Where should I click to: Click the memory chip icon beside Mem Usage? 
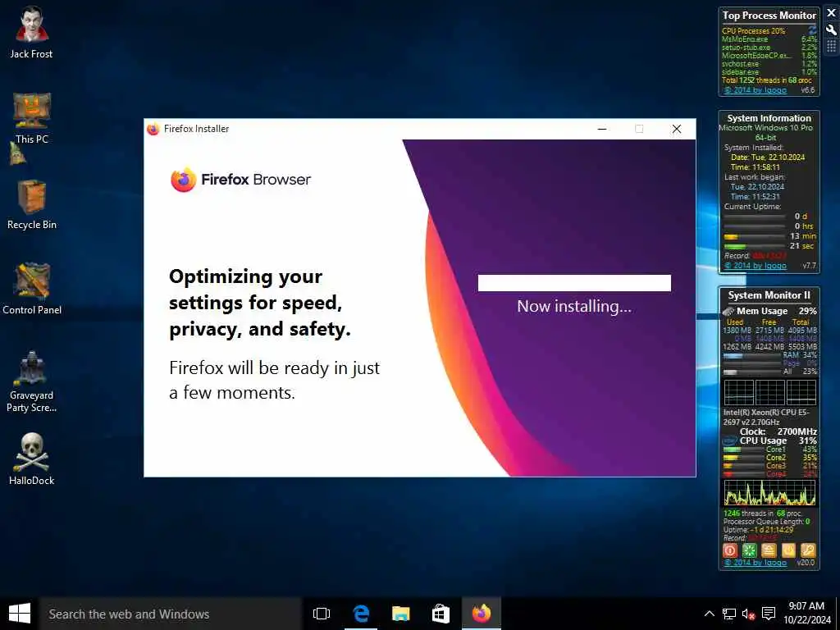[728, 311]
